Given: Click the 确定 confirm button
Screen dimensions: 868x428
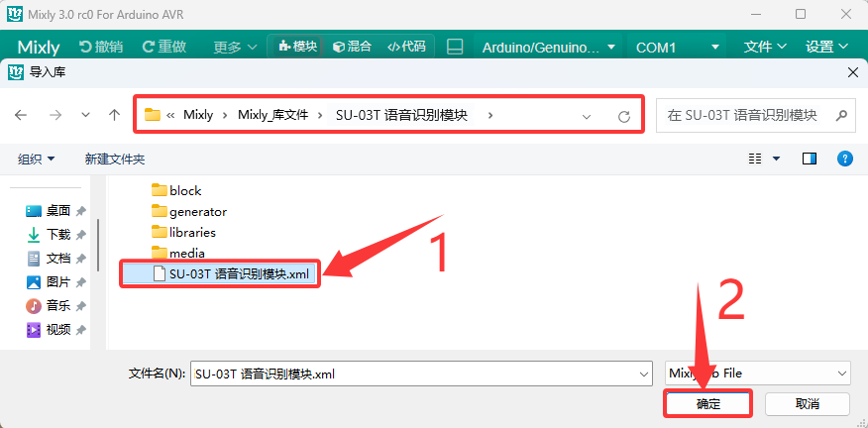Looking at the screenshot, I should (708, 404).
